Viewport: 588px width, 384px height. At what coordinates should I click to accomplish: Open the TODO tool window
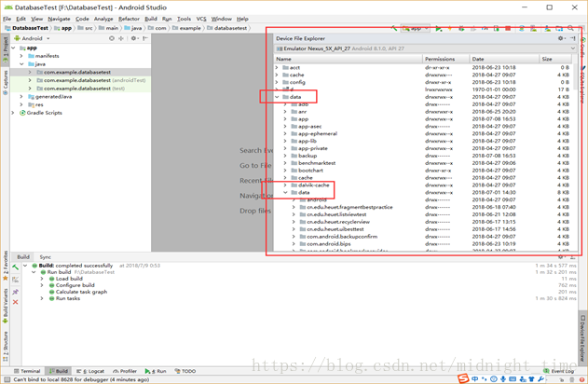coord(185,371)
